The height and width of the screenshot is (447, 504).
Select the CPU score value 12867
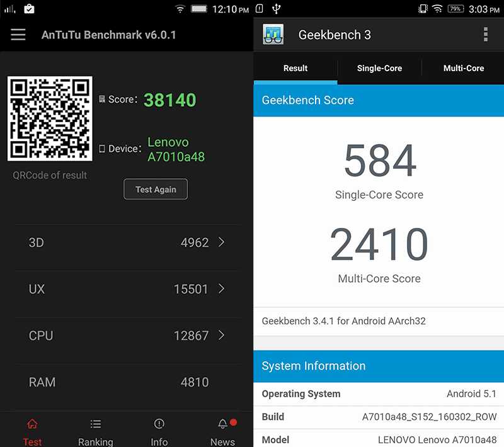tap(191, 336)
